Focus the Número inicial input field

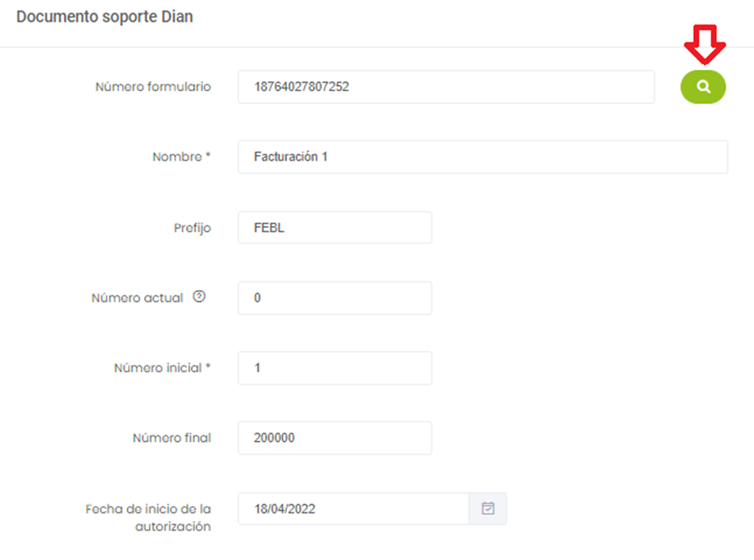coord(334,368)
